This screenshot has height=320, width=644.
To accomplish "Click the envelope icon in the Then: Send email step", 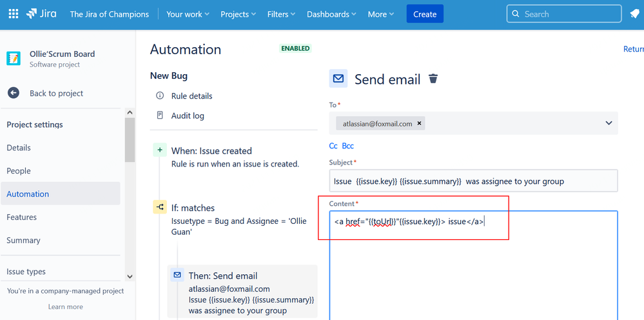I will pos(177,275).
